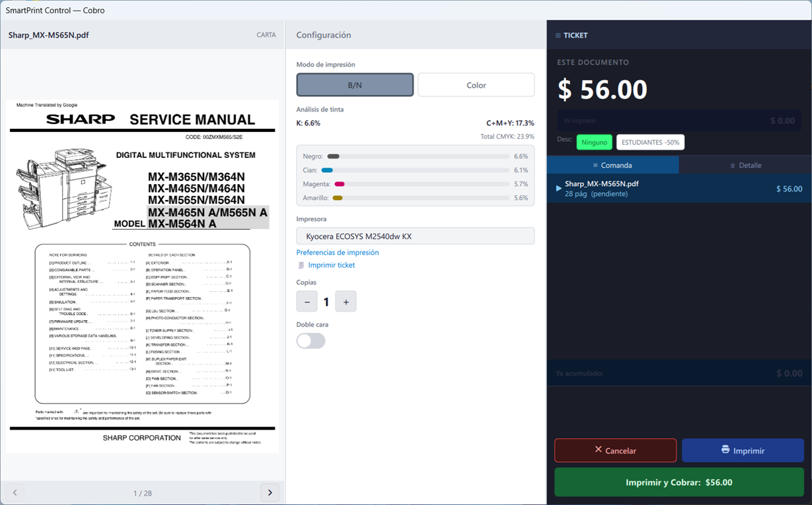The image size is (812, 505).
Task: Click the Configuración panel heading
Action: click(x=324, y=35)
